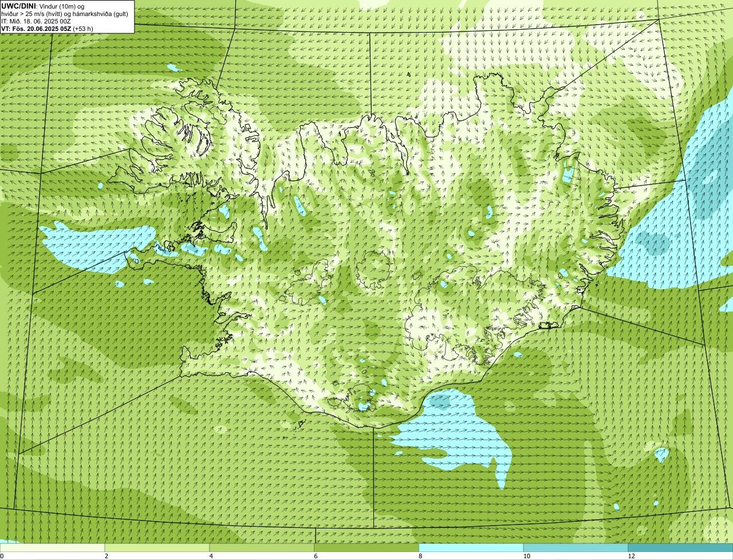Click the '4' label on the color scale
The height and width of the screenshot is (560, 733).
coord(211,556)
